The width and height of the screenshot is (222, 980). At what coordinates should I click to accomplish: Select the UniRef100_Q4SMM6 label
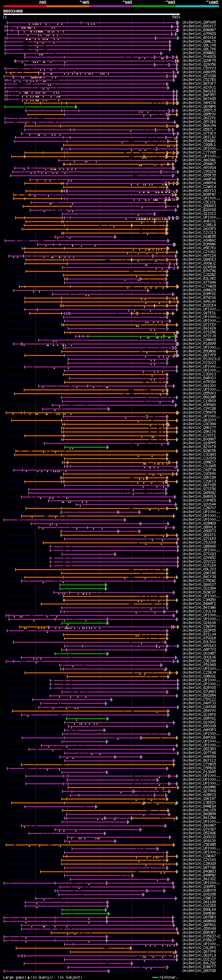pos(199,787)
